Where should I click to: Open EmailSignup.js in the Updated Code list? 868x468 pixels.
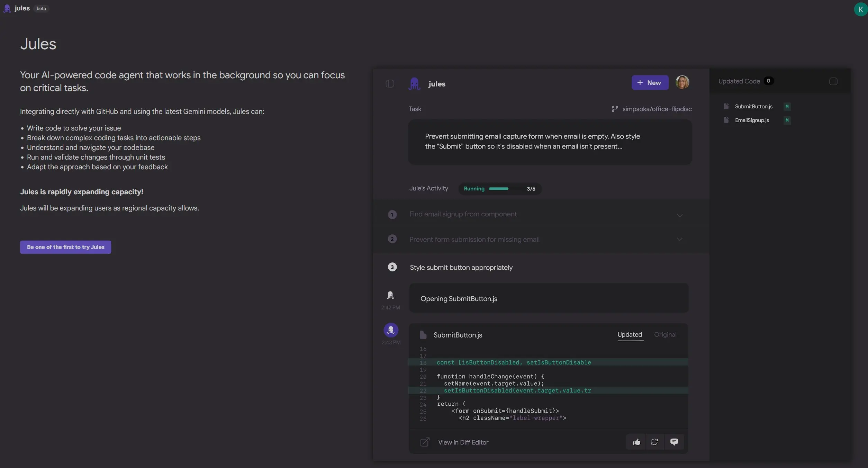point(752,120)
